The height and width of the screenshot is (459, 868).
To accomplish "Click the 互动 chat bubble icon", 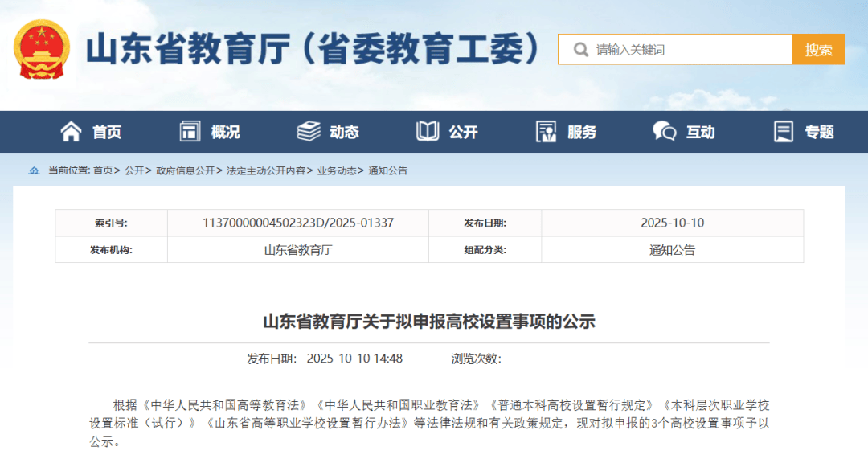I will (x=665, y=132).
